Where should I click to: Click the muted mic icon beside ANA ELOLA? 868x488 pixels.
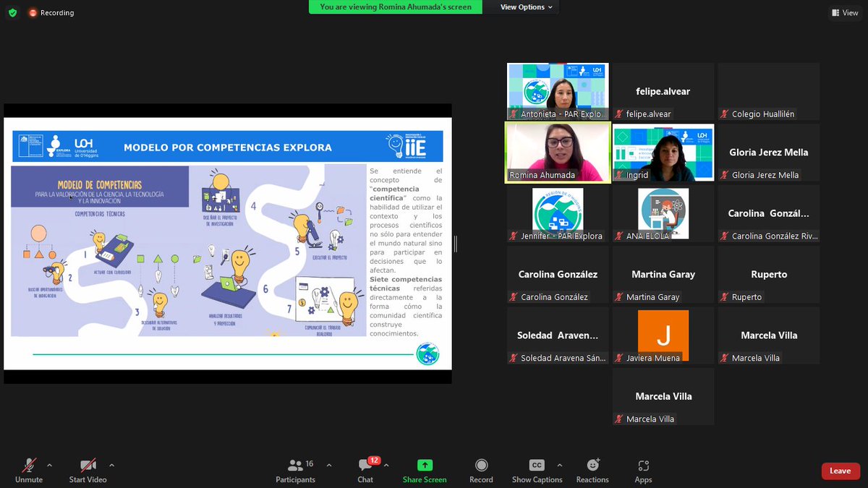(x=619, y=236)
